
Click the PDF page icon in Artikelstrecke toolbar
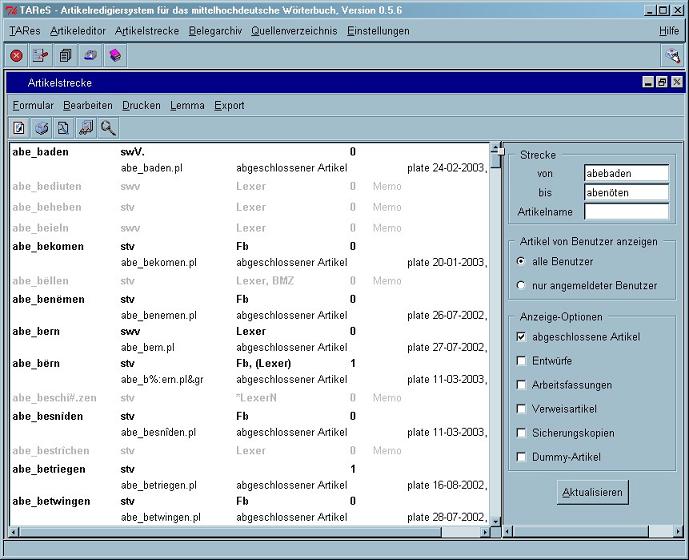[63, 128]
